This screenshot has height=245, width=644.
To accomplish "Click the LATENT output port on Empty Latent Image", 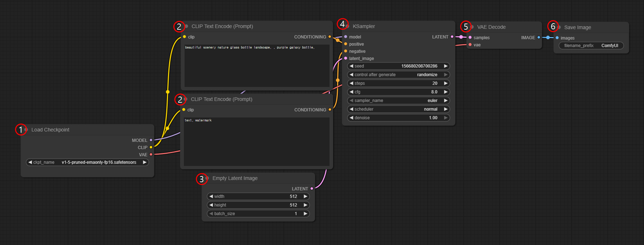I will pos(312,189).
